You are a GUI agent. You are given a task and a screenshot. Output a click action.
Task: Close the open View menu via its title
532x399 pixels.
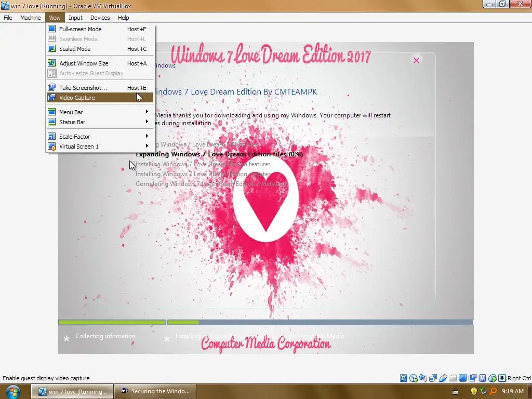coord(54,18)
